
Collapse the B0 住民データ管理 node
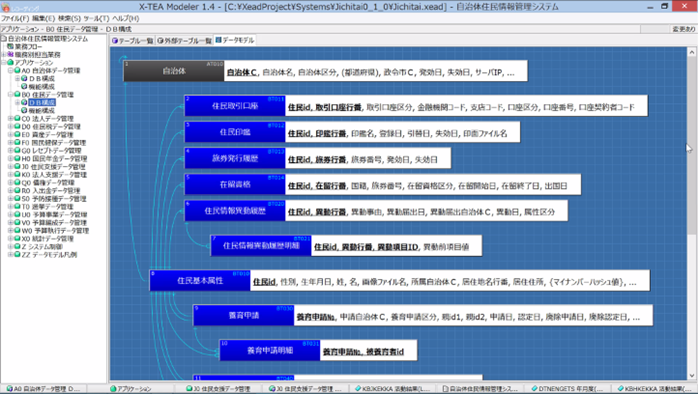point(10,95)
